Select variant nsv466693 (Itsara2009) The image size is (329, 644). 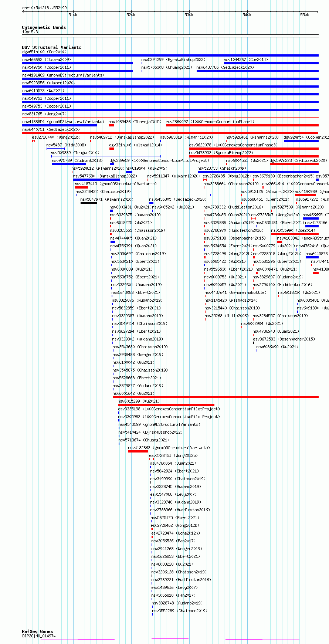[47, 60]
